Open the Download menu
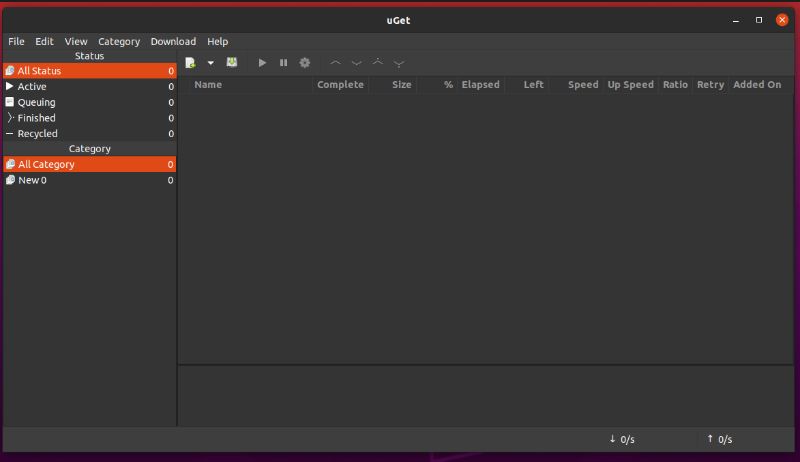Image resolution: width=800 pixels, height=462 pixels. pyautogui.click(x=173, y=41)
